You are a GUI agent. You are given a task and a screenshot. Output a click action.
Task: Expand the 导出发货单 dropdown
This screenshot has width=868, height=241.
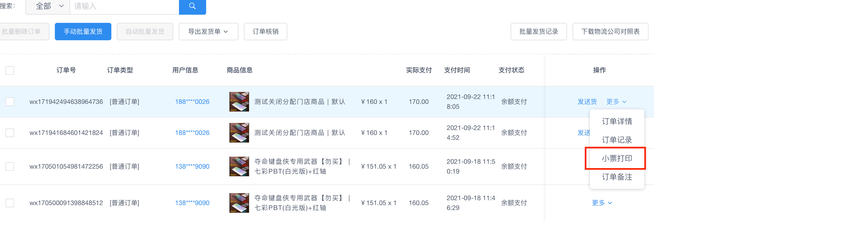tap(208, 31)
